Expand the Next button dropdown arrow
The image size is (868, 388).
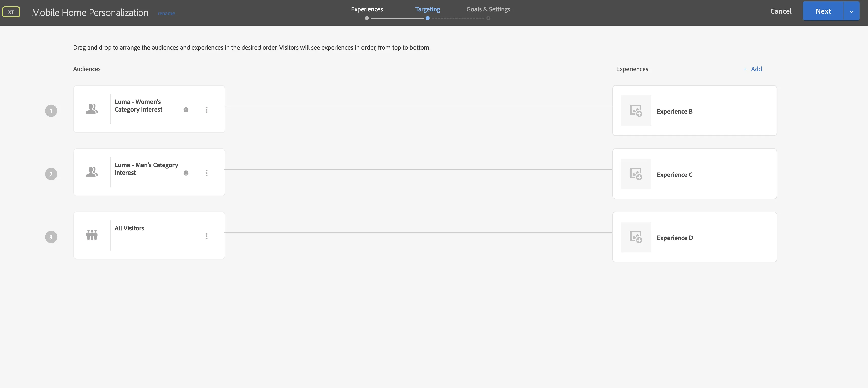852,11
